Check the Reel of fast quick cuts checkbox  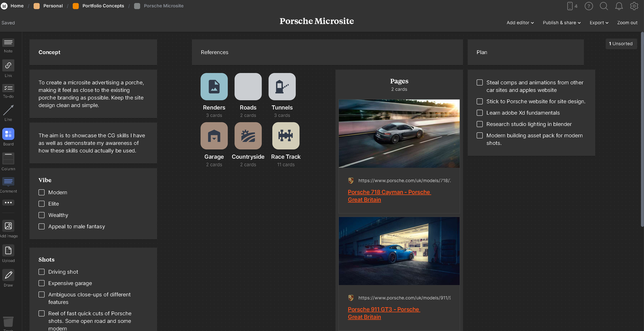click(41, 313)
